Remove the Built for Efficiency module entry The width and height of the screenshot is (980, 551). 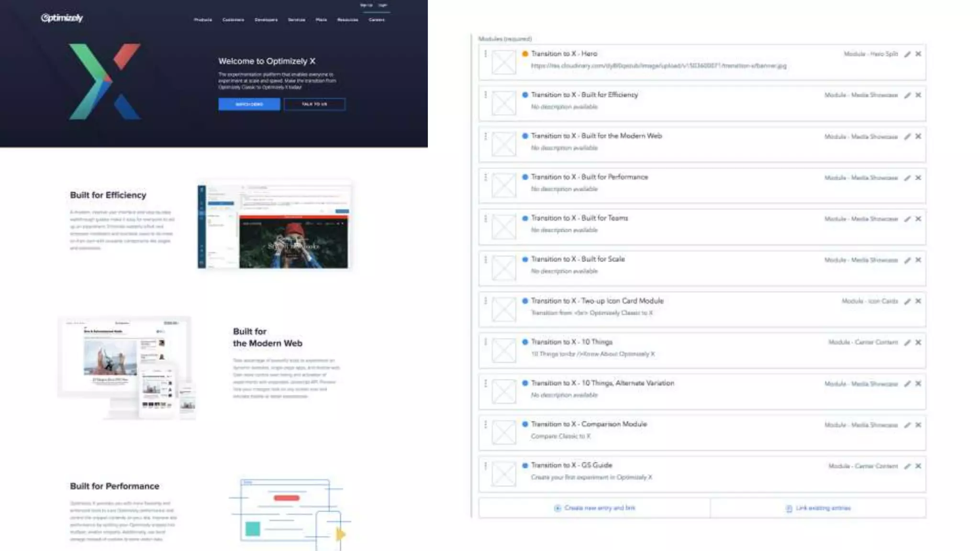pos(918,95)
